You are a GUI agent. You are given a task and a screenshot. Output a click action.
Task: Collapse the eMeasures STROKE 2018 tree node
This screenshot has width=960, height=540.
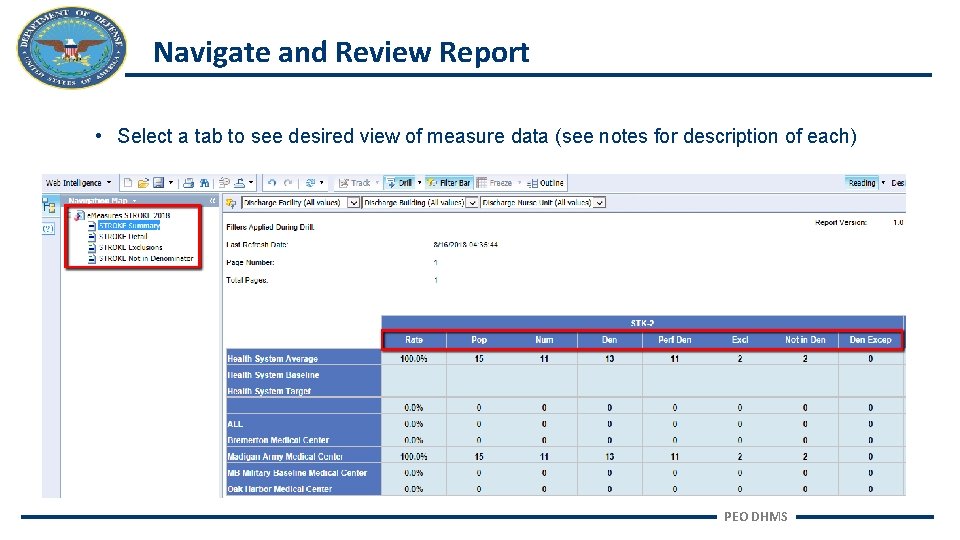tap(70, 216)
